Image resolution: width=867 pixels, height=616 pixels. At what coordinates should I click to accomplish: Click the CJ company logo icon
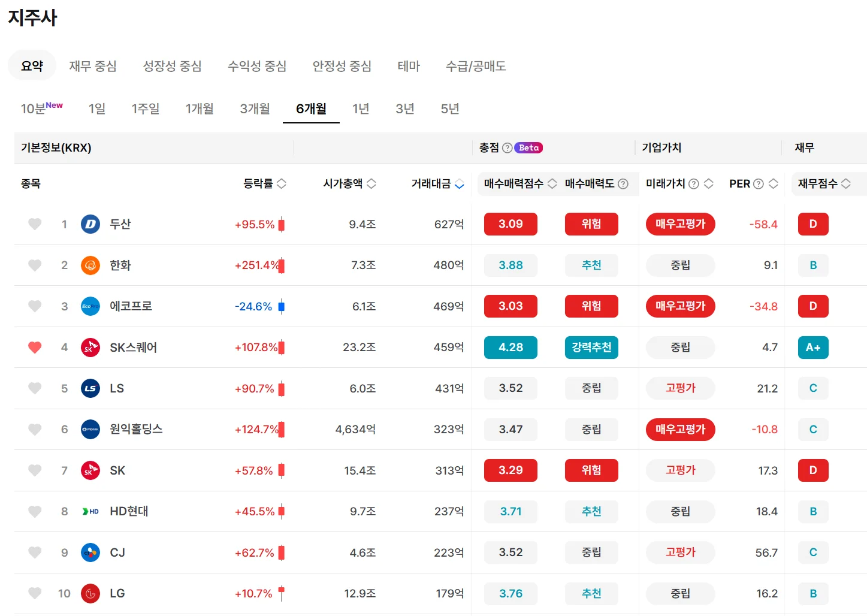90,552
